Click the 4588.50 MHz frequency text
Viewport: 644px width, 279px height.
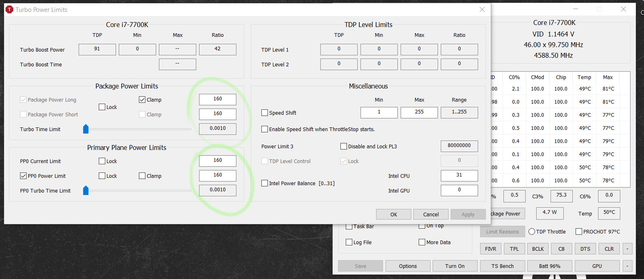coord(553,55)
